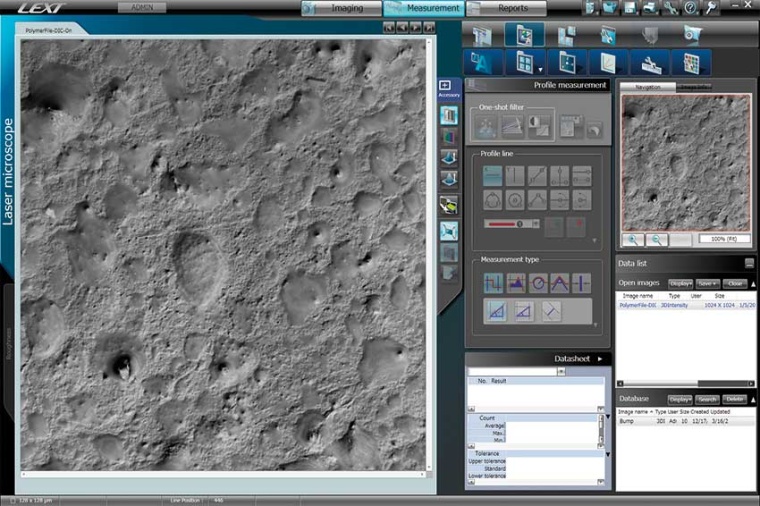Click the zoom out magnifier under Navigation
Screen dimensions: 760x506
pyautogui.click(x=657, y=240)
